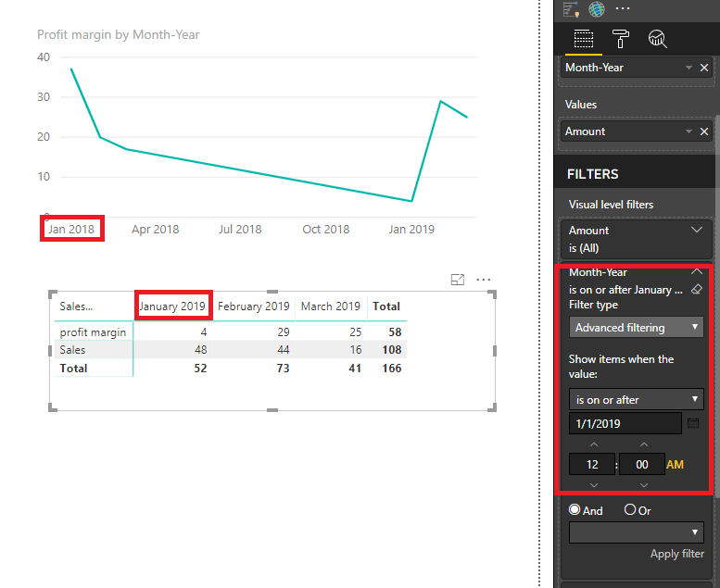Open the Advanced filtering type dropdown
The width and height of the screenshot is (720, 588).
tap(636, 327)
